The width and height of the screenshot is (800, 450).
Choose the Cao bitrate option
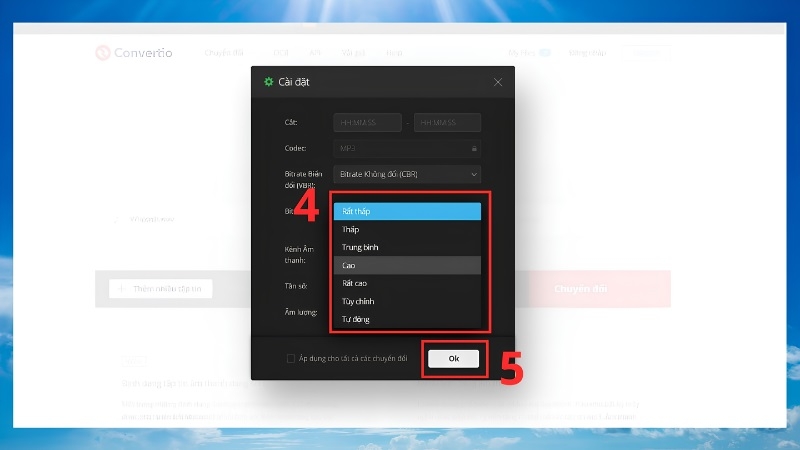407,265
